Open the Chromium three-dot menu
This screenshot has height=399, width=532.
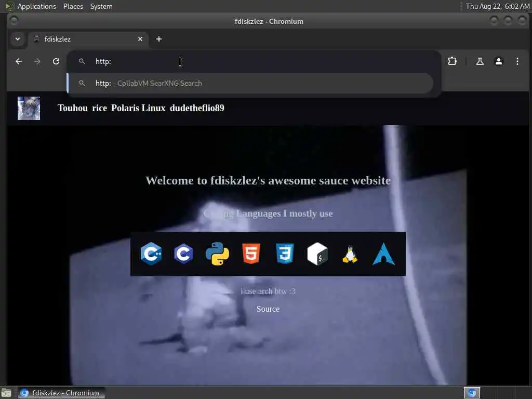517,61
